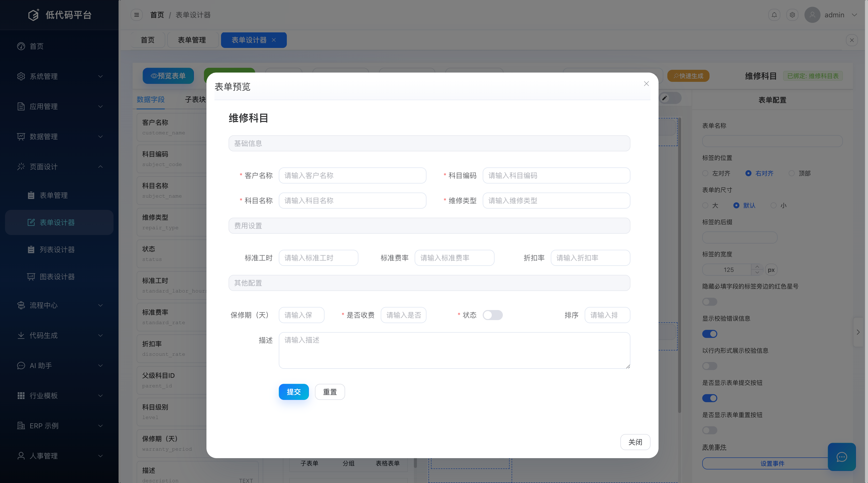Click the right-edge panel collapse arrow

point(858,332)
